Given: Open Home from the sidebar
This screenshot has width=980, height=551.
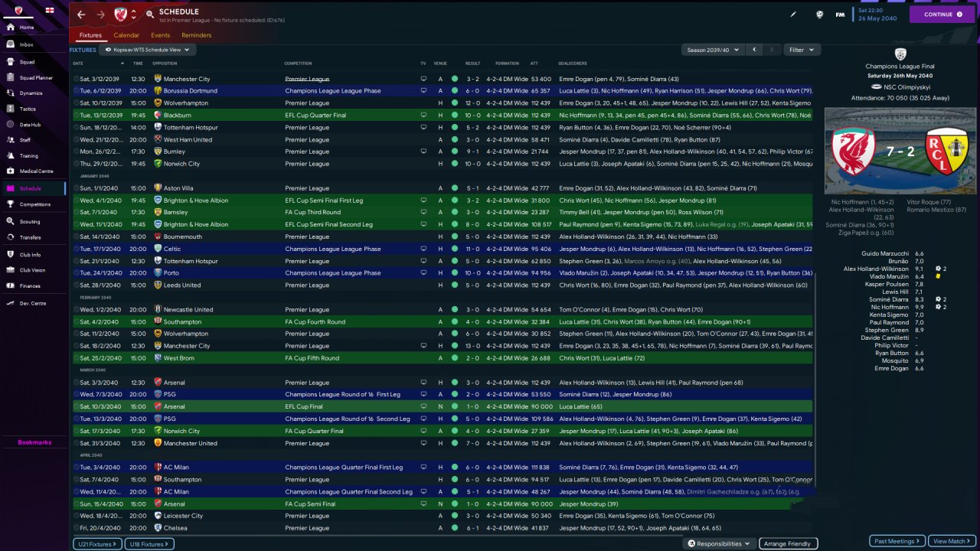Looking at the screenshot, I should click(x=27, y=28).
